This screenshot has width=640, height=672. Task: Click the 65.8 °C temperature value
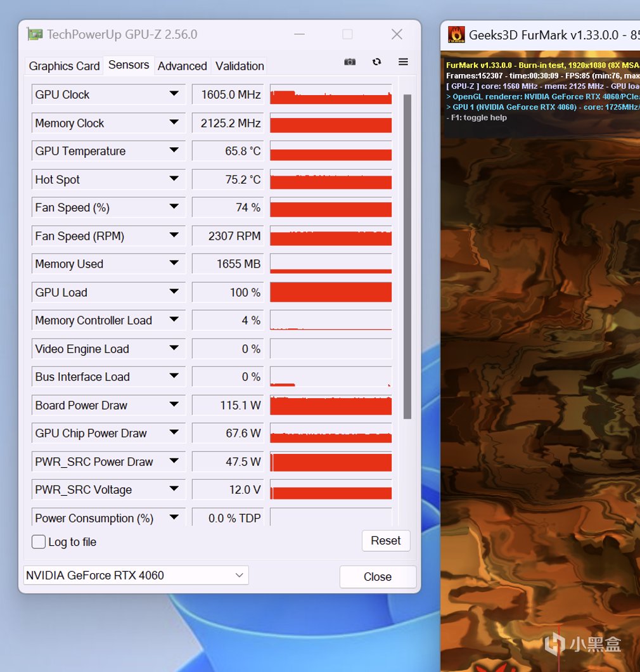(x=228, y=151)
